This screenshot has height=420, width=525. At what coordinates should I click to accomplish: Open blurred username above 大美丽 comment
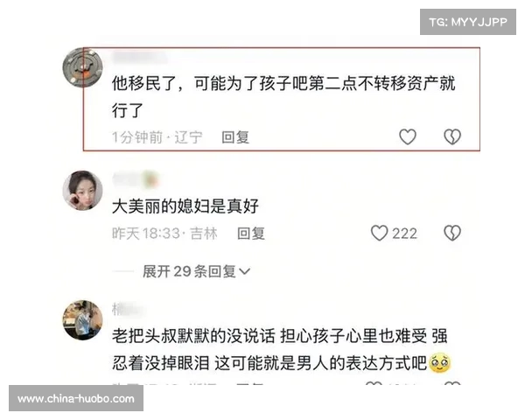click(136, 179)
